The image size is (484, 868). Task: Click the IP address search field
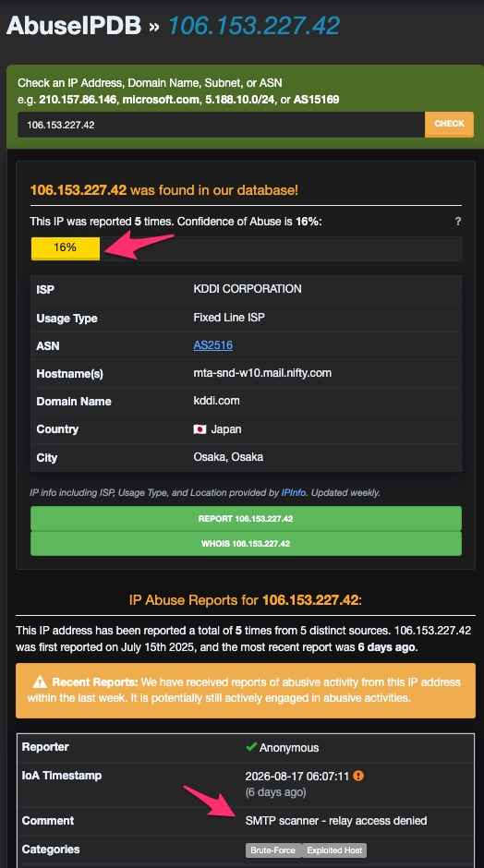[221, 125]
